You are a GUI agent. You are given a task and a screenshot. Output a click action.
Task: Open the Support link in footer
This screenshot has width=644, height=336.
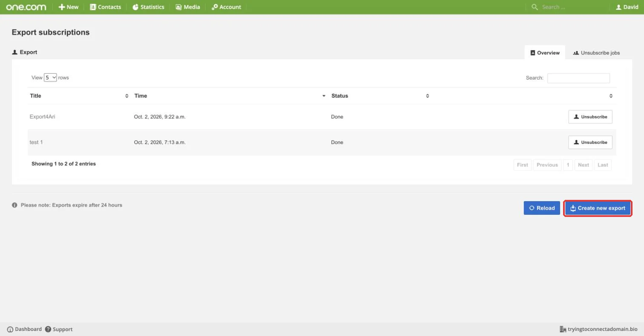coord(59,329)
